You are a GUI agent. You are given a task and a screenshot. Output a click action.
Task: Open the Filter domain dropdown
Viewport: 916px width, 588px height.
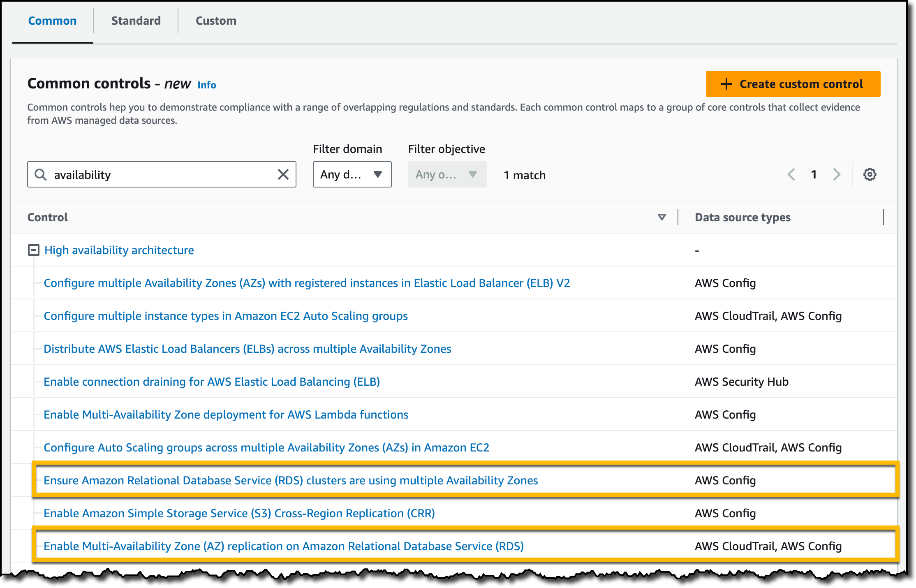coord(352,174)
